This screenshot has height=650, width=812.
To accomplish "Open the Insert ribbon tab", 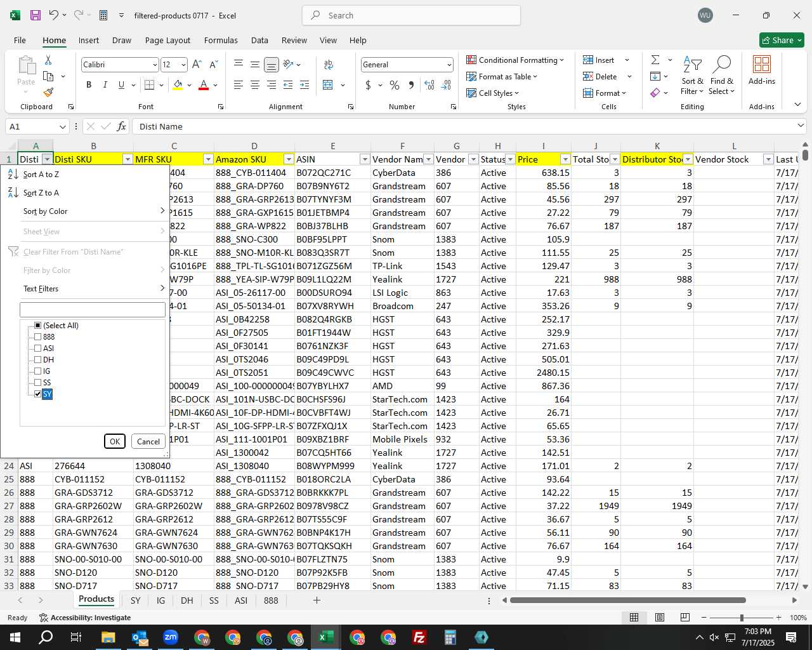I will coord(89,40).
